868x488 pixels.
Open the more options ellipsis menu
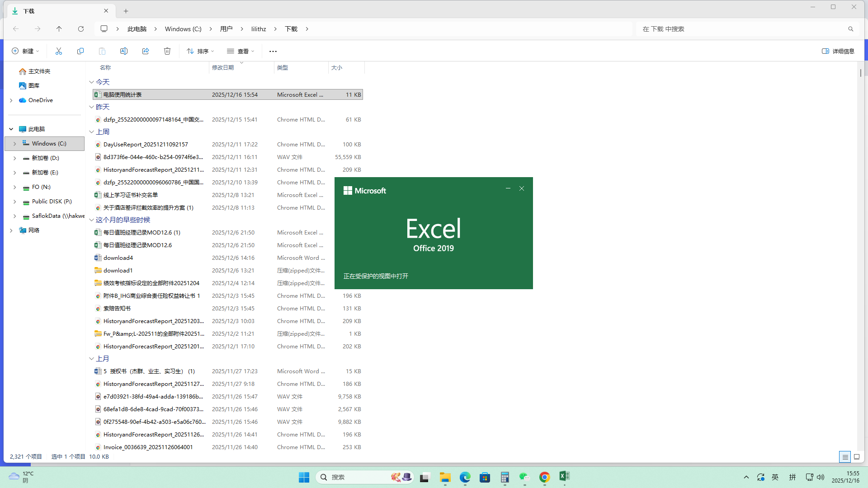pos(273,51)
